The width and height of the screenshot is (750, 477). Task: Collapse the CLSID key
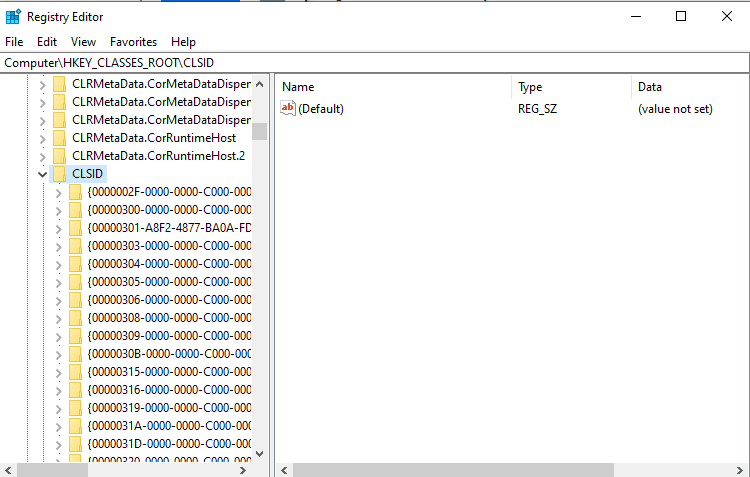point(42,174)
